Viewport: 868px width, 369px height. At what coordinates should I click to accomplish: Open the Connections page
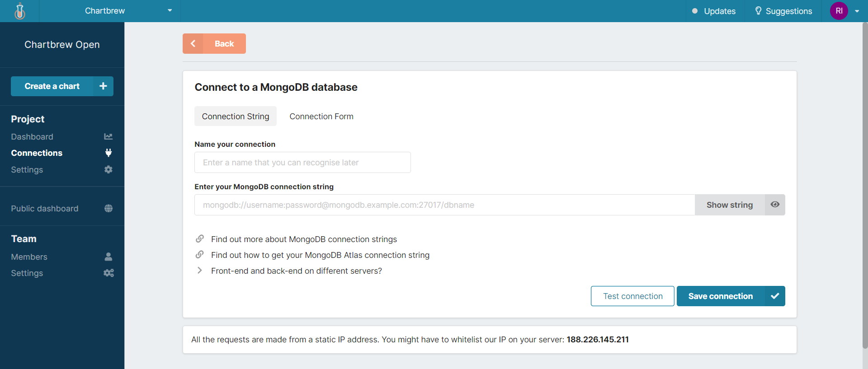(37, 153)
